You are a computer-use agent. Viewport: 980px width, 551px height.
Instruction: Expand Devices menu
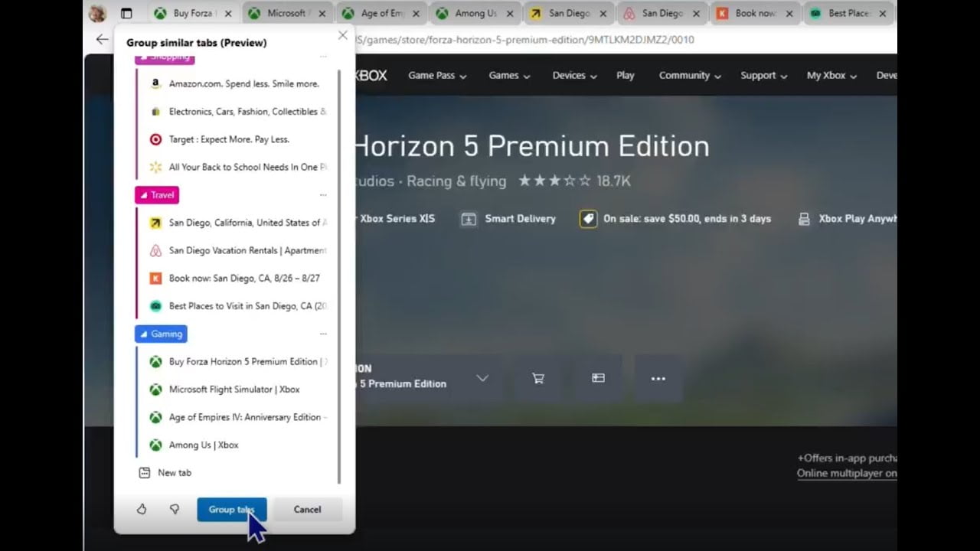(x=574, y=75)
